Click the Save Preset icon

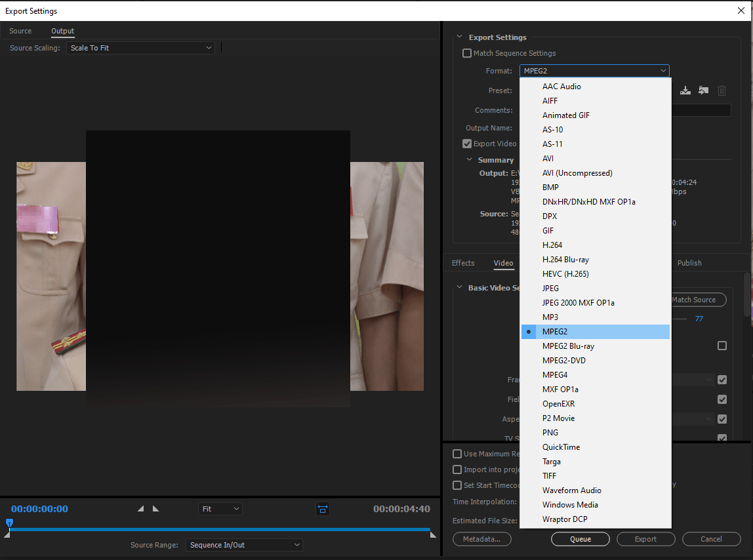(685, 90)
